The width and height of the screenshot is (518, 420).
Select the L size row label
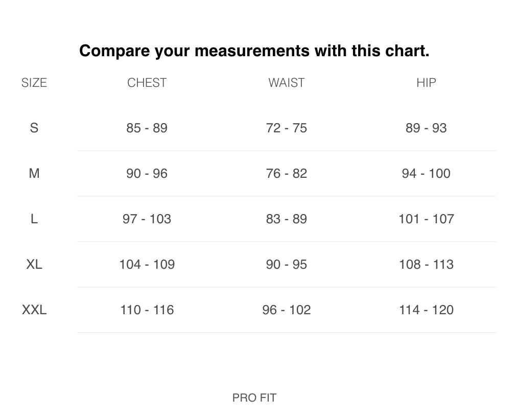click(34, 219)
